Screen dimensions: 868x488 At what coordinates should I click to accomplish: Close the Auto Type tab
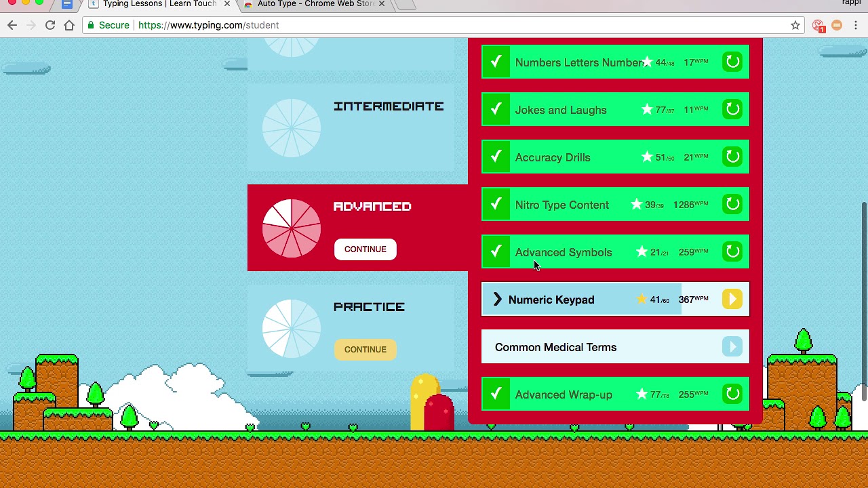[382, 4]
